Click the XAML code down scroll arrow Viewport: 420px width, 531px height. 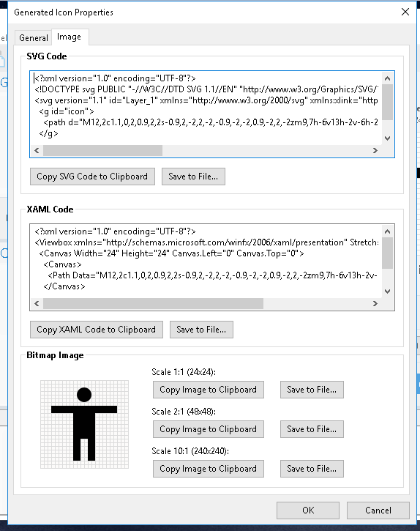(x=388, y=292)
